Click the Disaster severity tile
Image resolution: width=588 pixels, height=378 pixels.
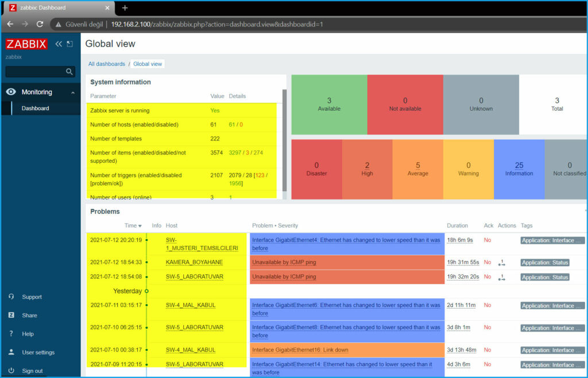(x=316, y=169)
